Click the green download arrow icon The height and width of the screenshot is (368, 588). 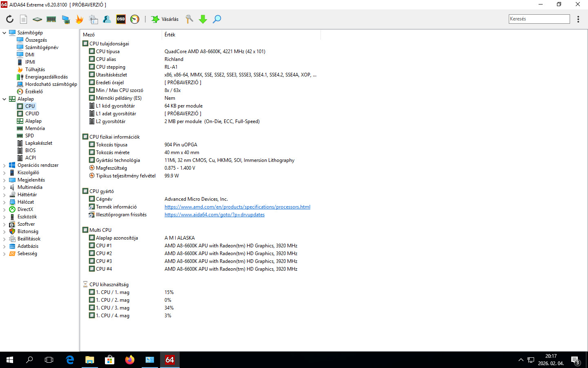[x=203, y=19]
